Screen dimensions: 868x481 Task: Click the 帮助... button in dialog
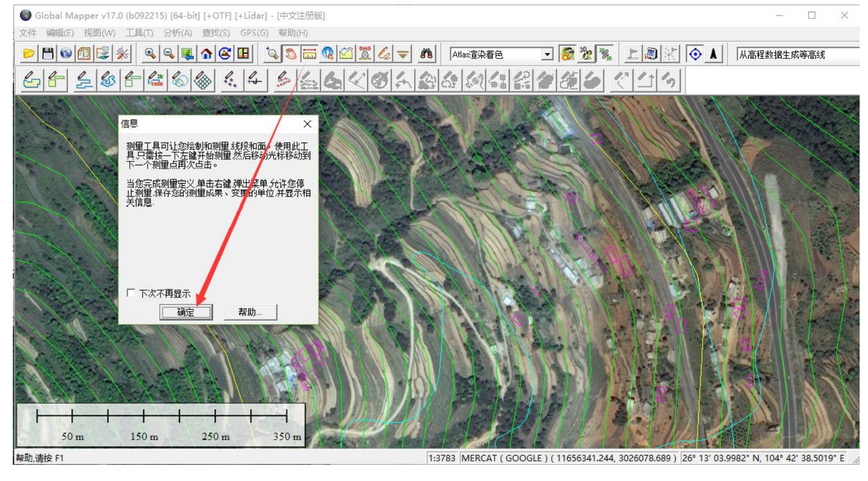(250, 312)
